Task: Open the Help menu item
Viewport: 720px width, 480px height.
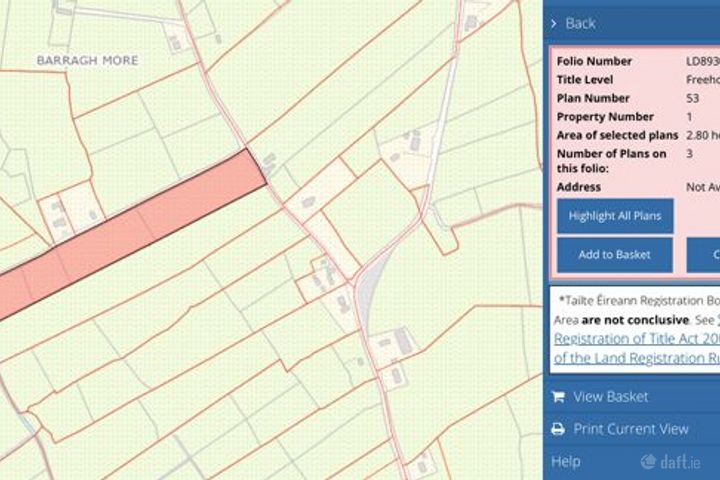Action: (x=566, y=461)
